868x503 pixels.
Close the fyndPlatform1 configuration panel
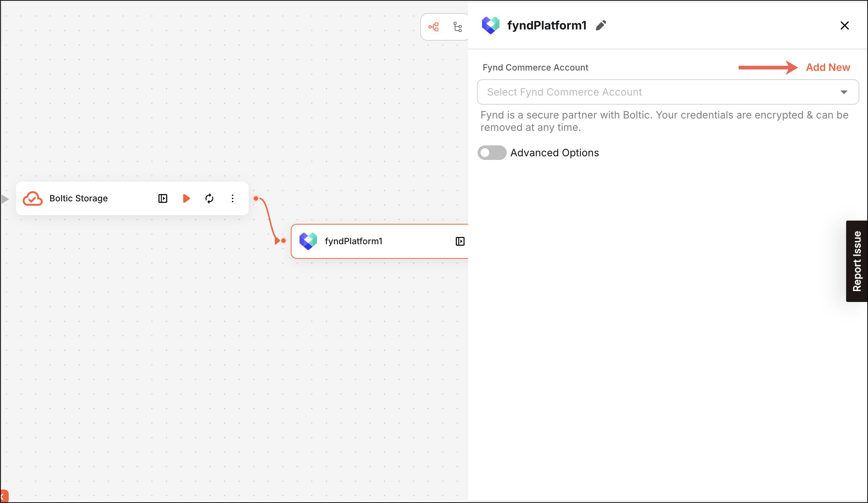point(844,25)
